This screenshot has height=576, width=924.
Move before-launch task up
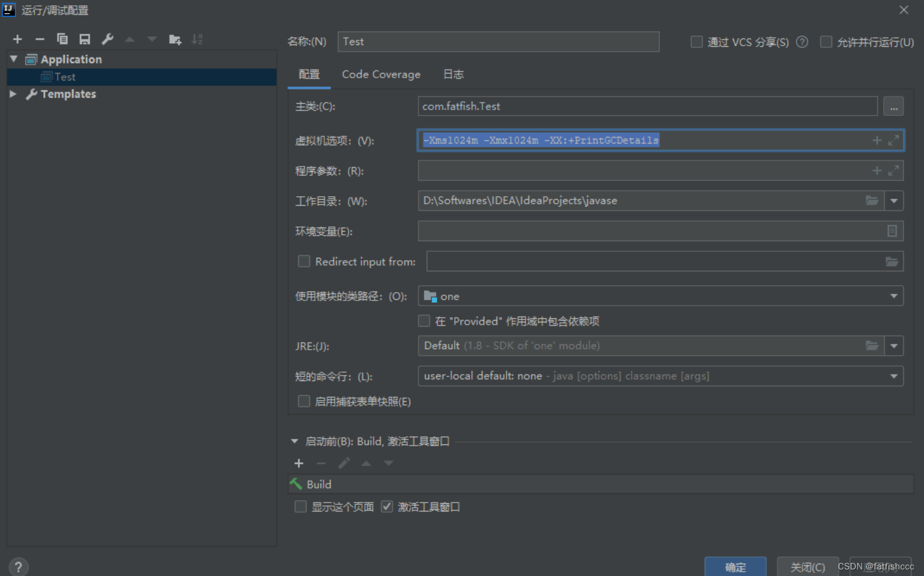coord(366,463)
